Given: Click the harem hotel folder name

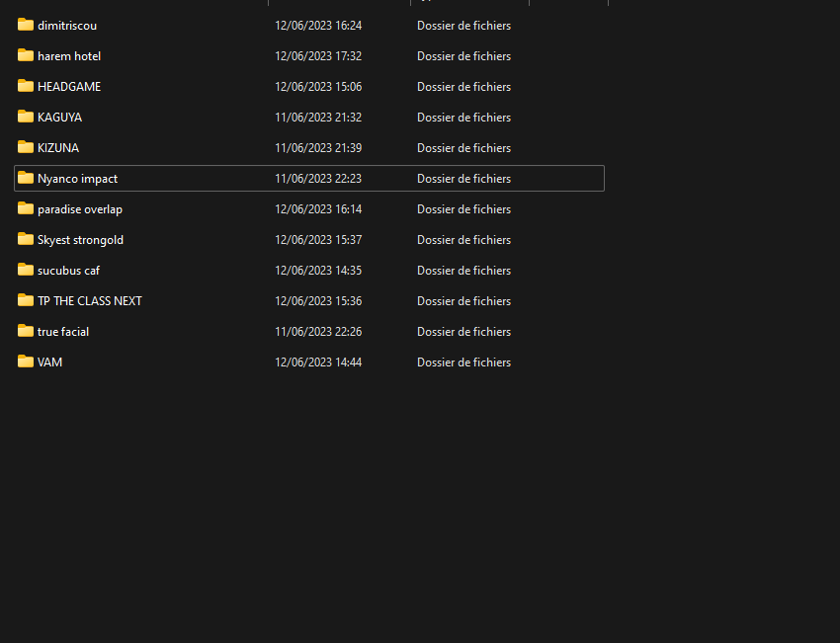Looking at the screenshot, I should coord(69,56).
